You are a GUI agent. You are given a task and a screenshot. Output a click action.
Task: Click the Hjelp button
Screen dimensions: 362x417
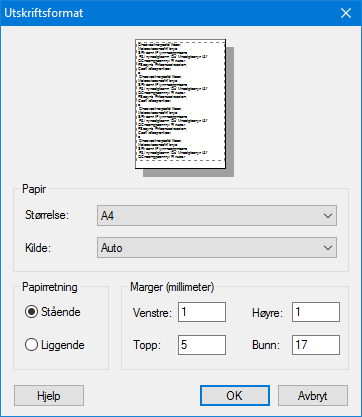49,396
